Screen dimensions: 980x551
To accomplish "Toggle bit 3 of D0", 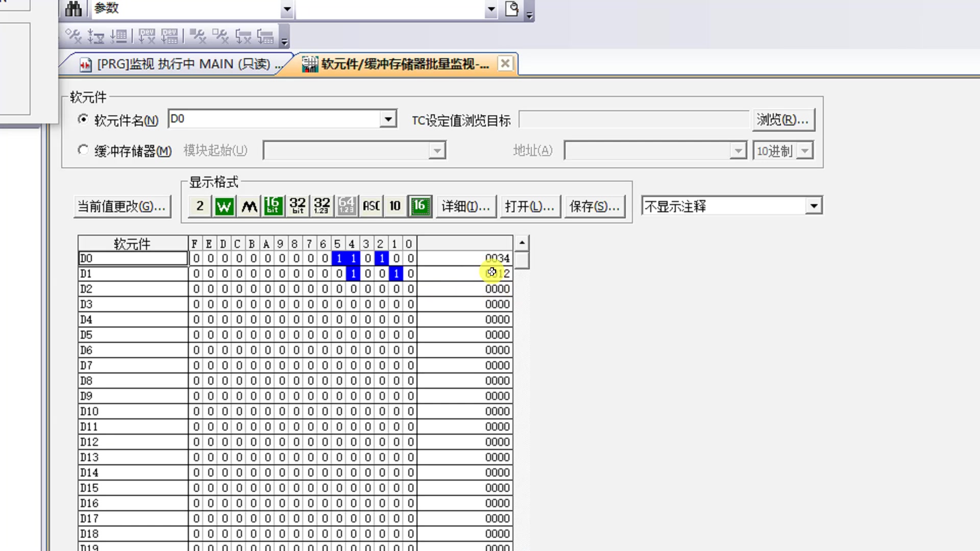I will pos(367,259).
